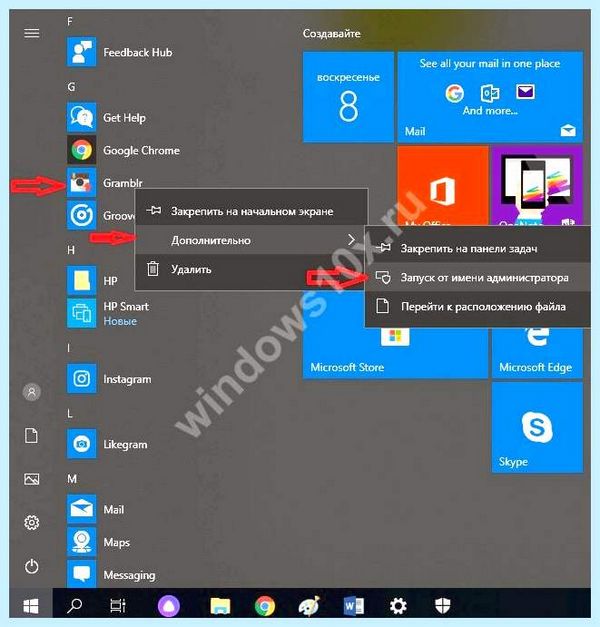Choose Перейти к расположению файла
The width and height of the screenshot is (600, 627).
tap(478, 307)
